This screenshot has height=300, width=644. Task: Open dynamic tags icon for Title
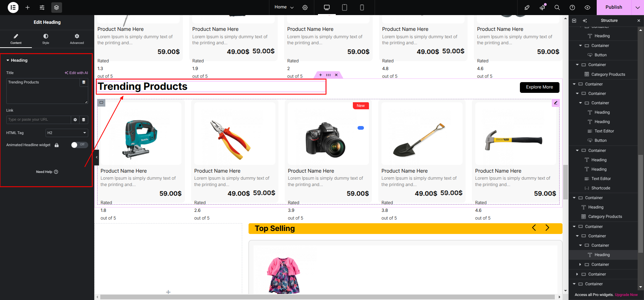pyautogui.click(x=84, y=82)
